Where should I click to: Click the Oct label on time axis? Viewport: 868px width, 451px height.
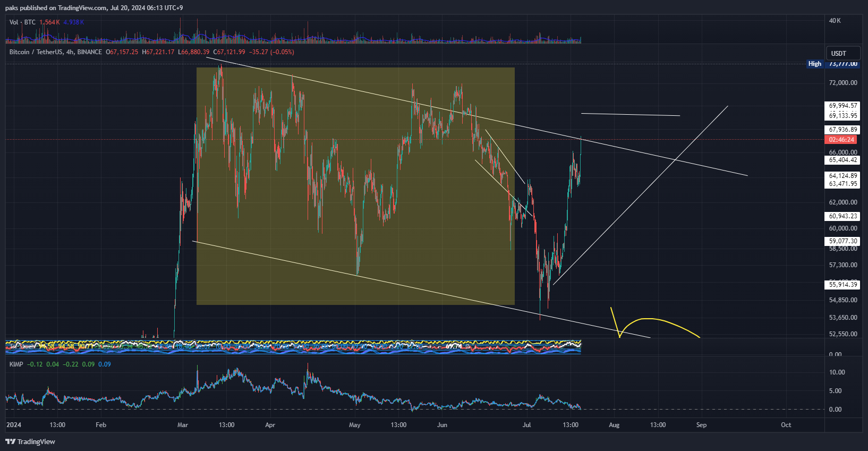pos(786,425)
